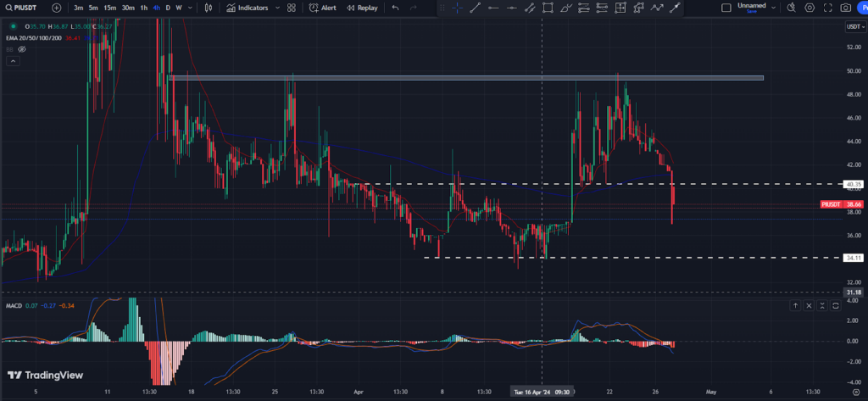Viewport: 868px width, 401px height.
Task: Select the white resistance rectangle near 50.00
Action: coord(465,77)
